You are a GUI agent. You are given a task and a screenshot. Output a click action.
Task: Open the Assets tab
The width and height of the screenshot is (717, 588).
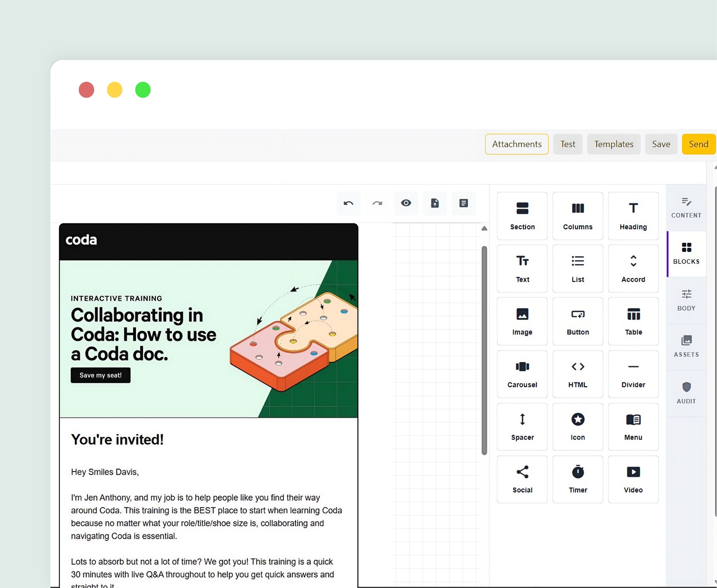click(x=686, y=347)
